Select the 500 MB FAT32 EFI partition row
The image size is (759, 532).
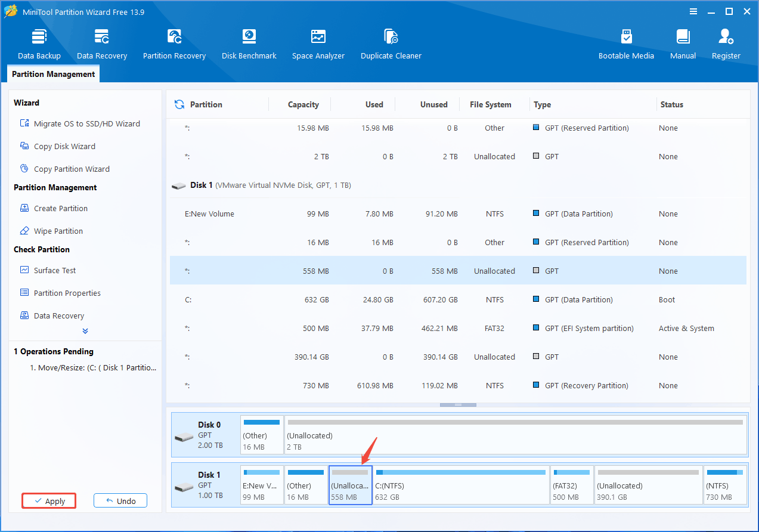[458, 328]
